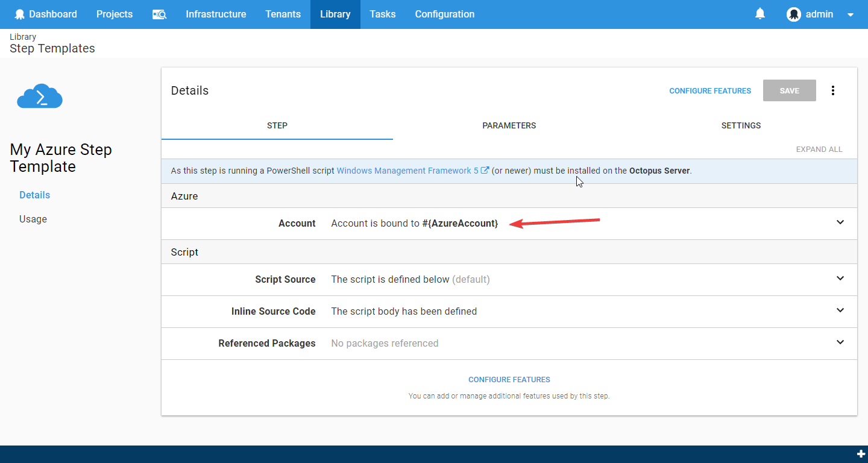The image size is (868, 463).
Task: Open the Tenants menu
Action: (283, 14)
